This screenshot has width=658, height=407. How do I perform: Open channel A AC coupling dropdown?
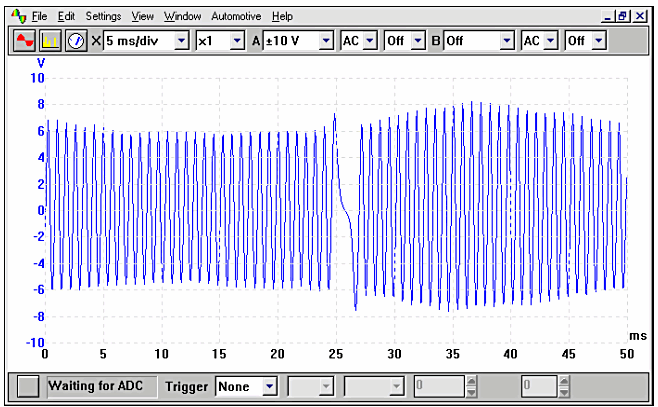click(370, 41)
